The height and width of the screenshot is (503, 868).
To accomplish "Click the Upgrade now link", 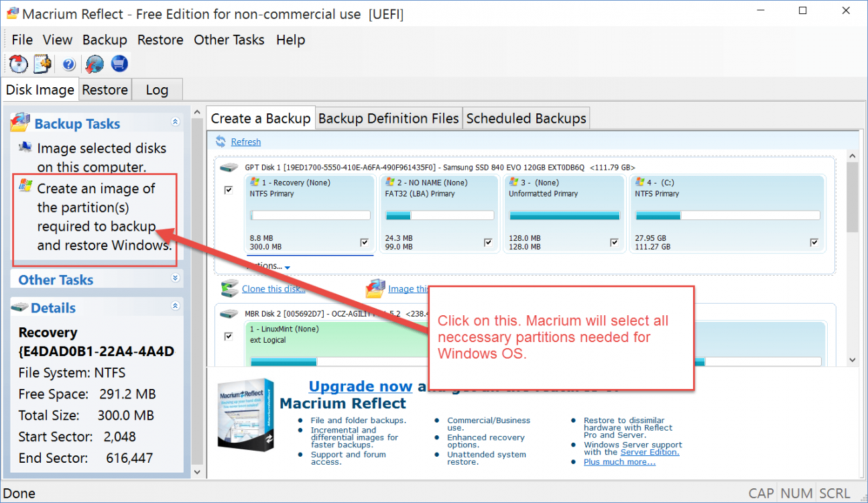I will click(360, 386).
